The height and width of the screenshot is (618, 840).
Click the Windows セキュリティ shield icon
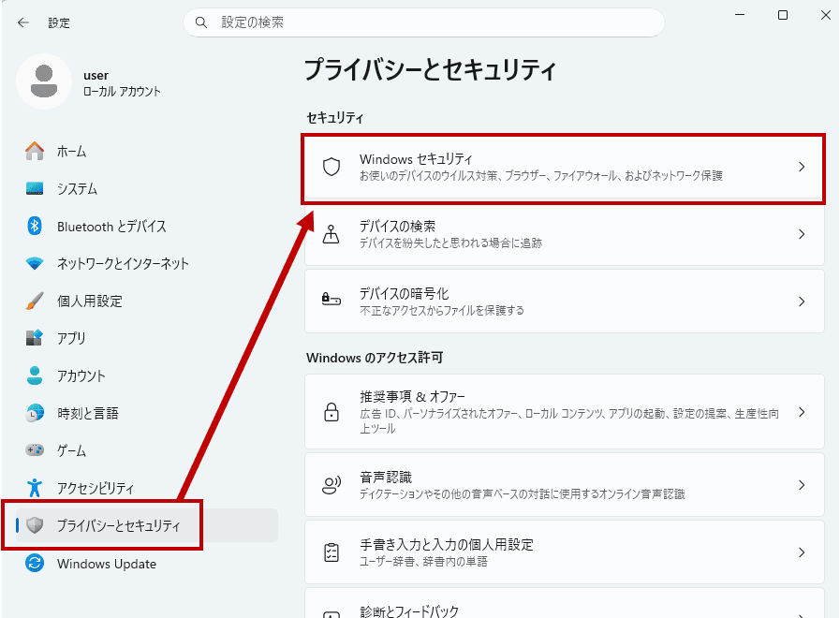332,167
